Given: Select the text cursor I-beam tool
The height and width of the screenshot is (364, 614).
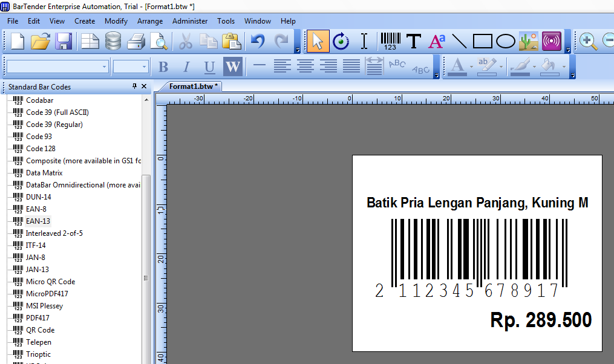Looking at the screenshot, I should pos(364,41).
